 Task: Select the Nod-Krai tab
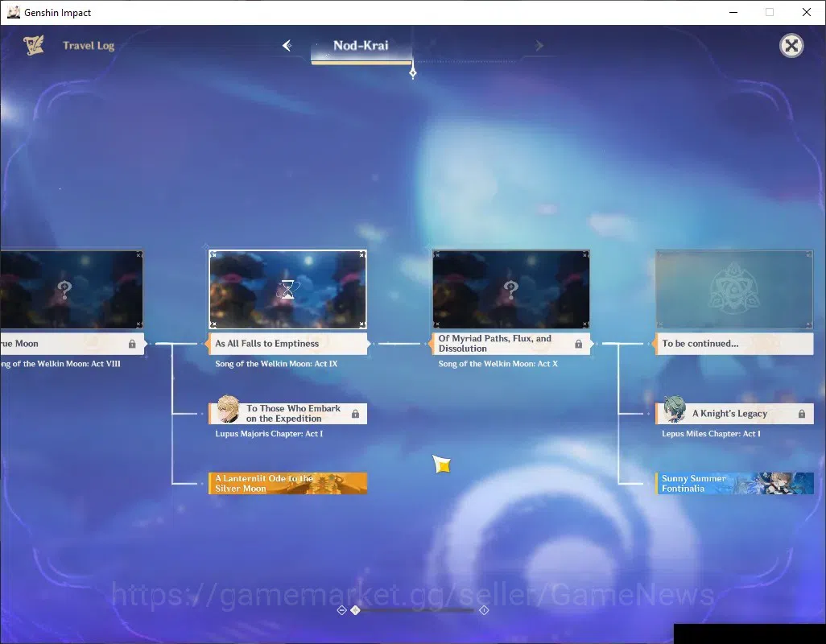point(361,46)
